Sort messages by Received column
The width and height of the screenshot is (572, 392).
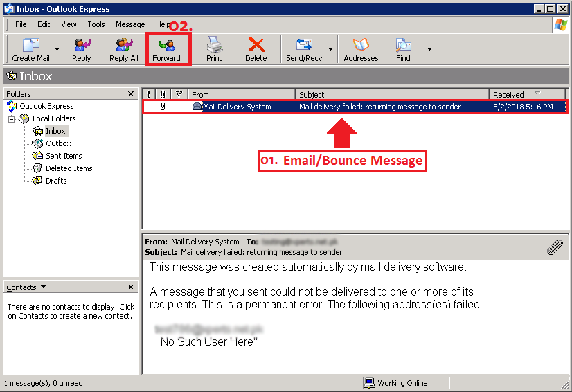pyautogui.click(x=527, y=94)
